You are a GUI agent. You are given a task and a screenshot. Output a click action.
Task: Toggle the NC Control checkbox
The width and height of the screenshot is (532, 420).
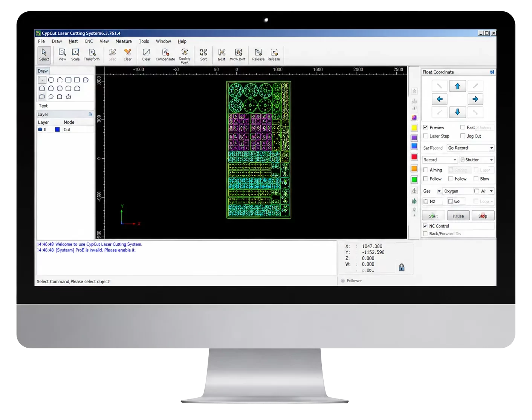coord(425,226)
